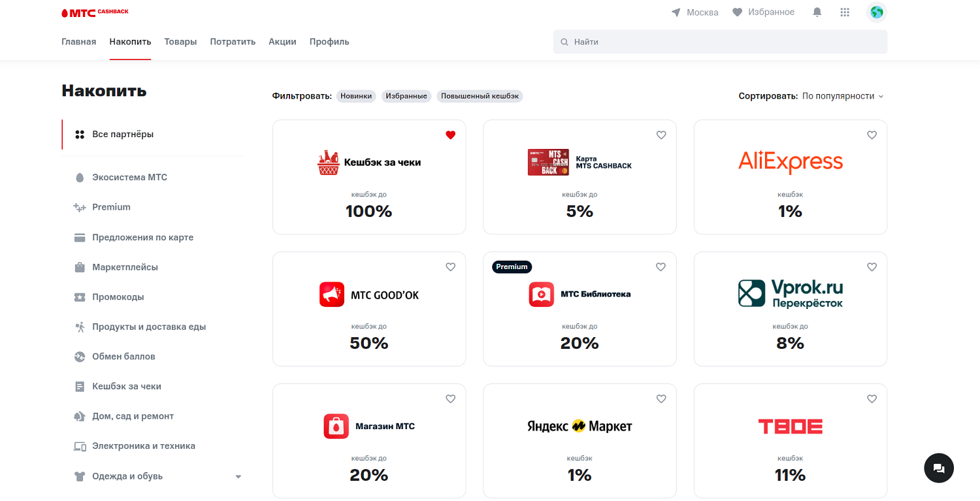The height and width of the screenshot is (501, 980).
Task: Favorite the МТС Библиотека card
Action: coord(661,267)
